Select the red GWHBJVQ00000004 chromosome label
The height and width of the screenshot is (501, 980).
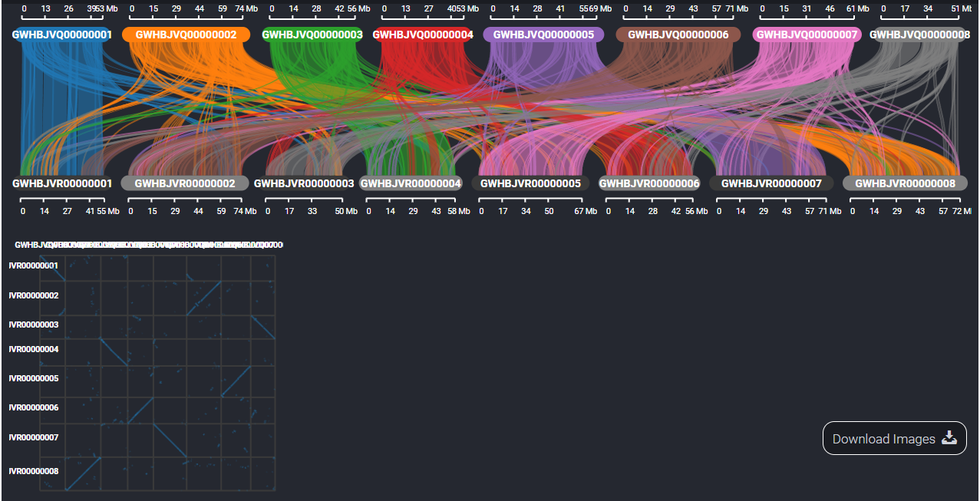(423, 35)
